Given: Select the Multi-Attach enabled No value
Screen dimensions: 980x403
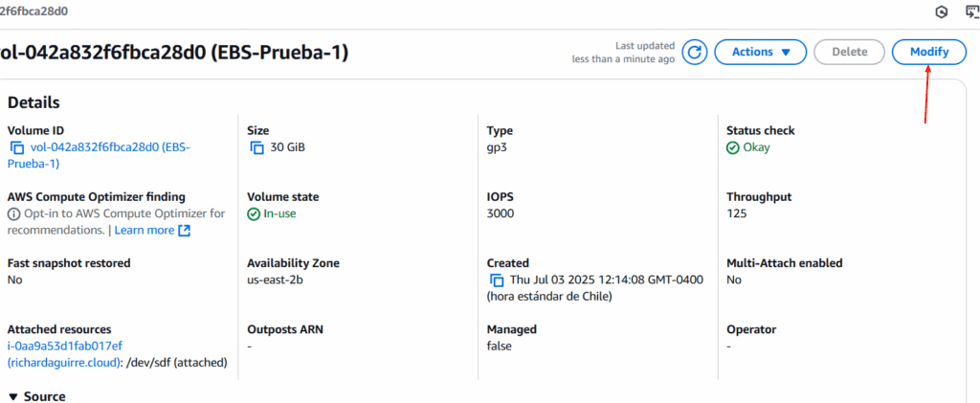Looking at the screenshot, I should [x=734, y=280].
